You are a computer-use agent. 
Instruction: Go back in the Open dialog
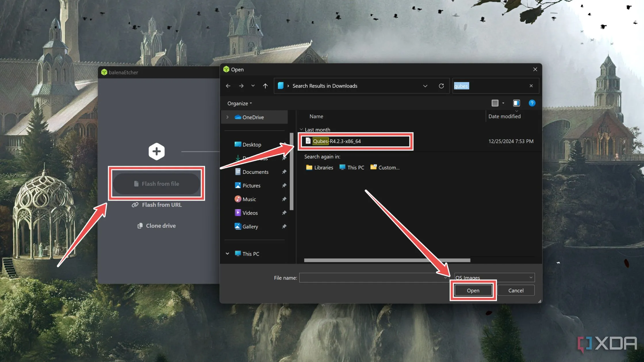click(x=228, y=86)
